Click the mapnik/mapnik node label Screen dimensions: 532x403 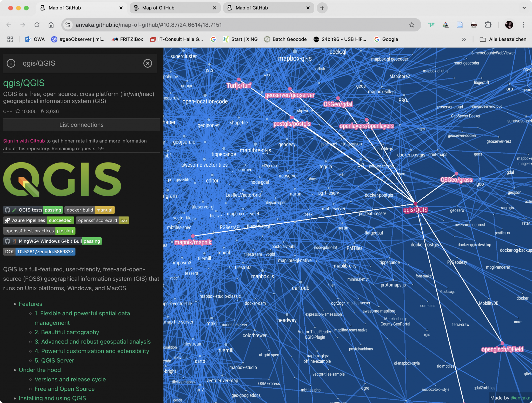pyautogui.click(x=193, y=242)
